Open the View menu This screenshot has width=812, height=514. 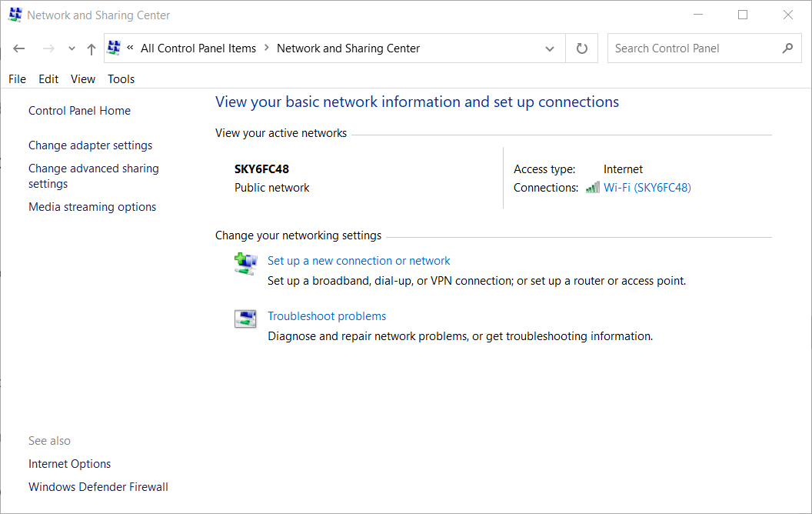(83, 79)
